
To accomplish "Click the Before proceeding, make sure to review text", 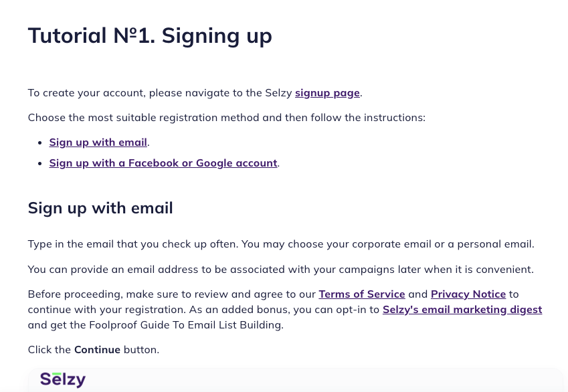I will (172, 294).
